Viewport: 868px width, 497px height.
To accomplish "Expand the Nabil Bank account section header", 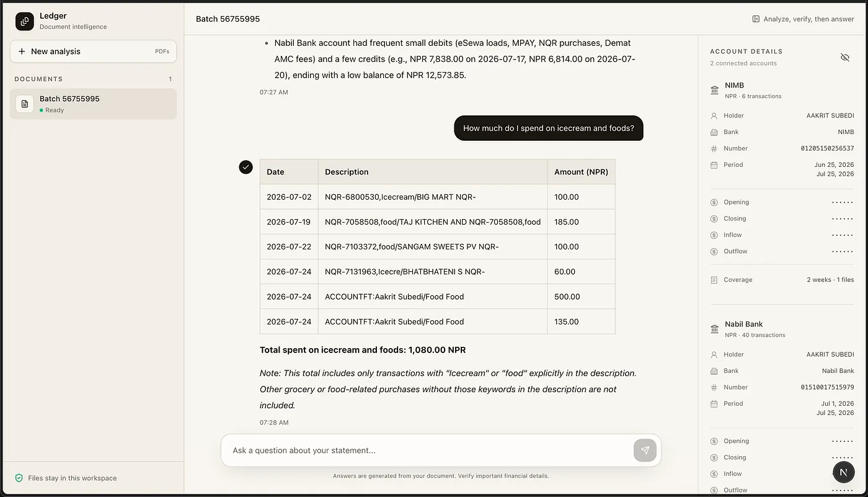I will point(782,329).
